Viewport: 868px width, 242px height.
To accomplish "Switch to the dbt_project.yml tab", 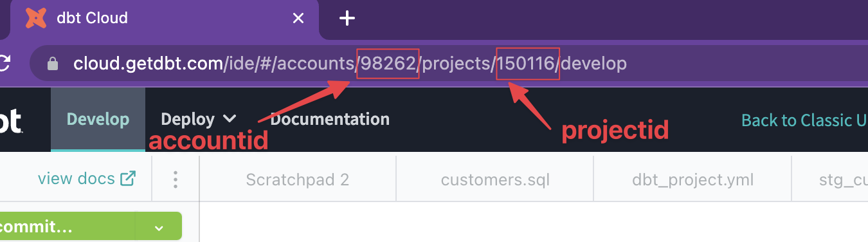I will tap(692, 179).
